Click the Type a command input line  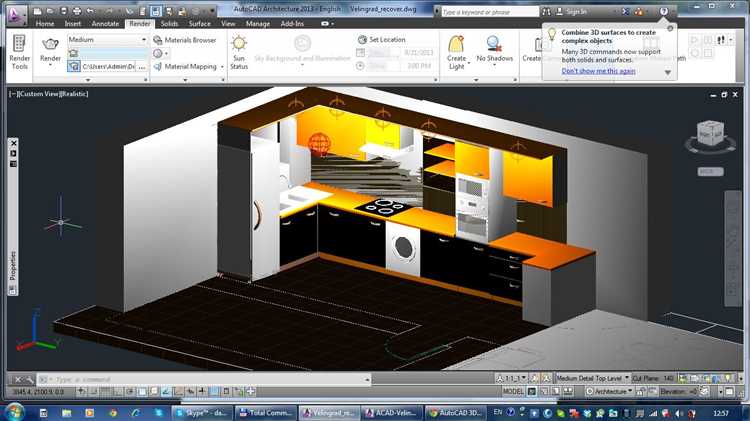coord(204,379)
